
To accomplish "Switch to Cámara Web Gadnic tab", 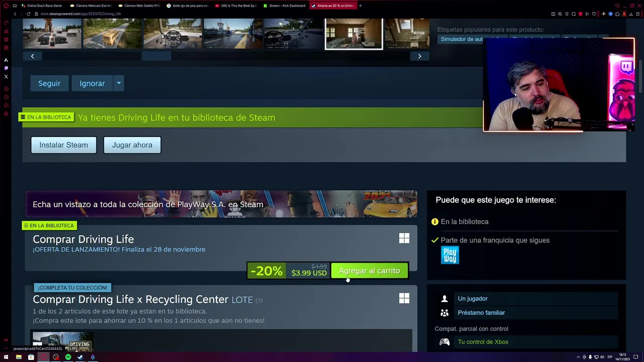I will click(x=139, y=6).
